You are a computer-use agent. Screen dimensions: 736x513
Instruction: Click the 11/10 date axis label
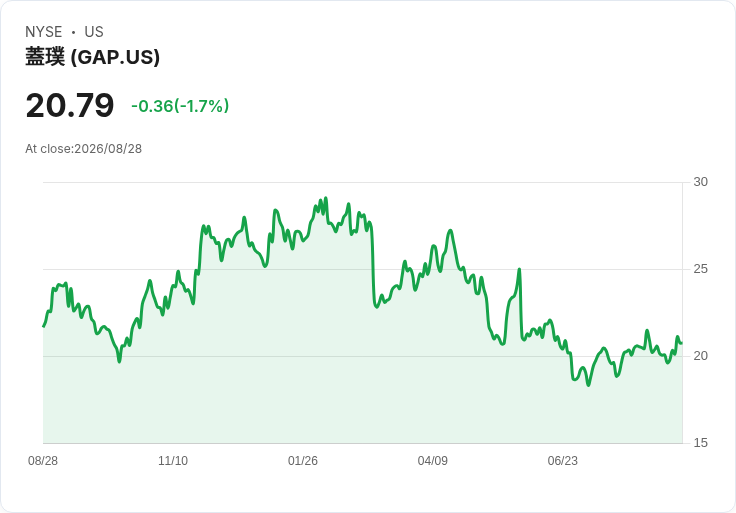click(x=173, y=461)
